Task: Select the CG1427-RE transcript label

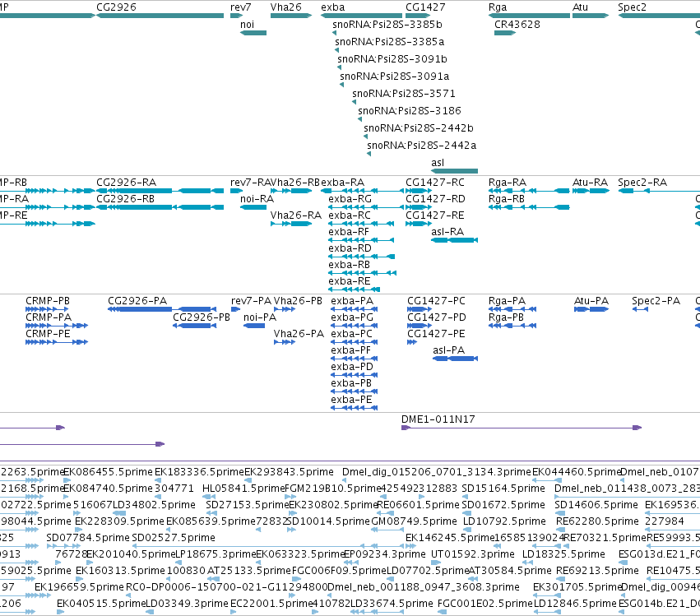Action: click(x=435, y=215)
